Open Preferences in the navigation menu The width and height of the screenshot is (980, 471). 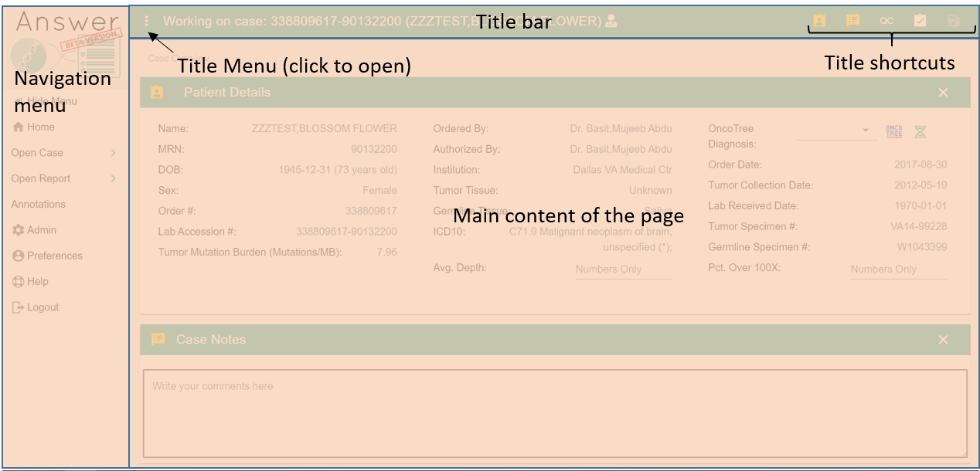(x=47, y=256)
